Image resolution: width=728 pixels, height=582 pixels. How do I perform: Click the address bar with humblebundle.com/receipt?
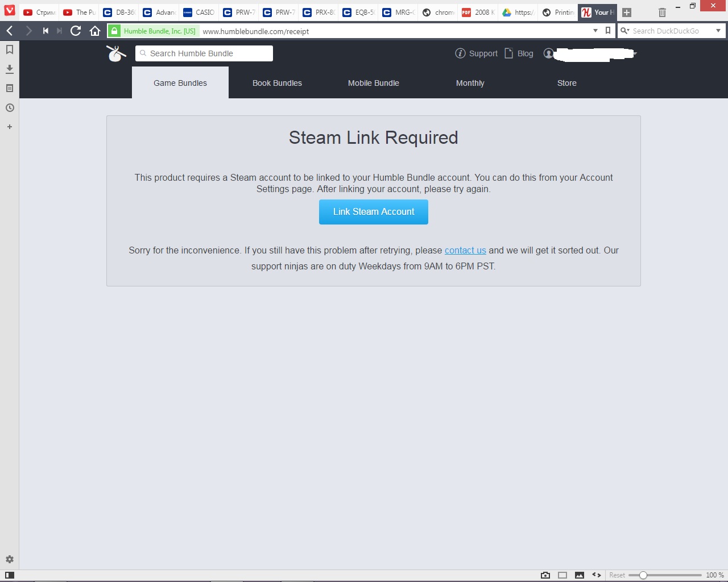[x=392, y=31]
